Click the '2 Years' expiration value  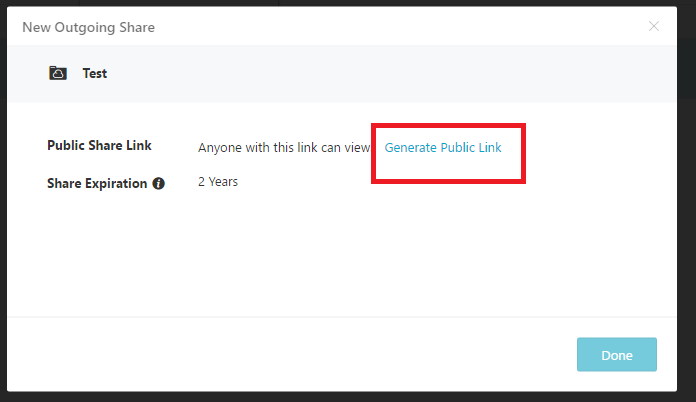point(218,181)
